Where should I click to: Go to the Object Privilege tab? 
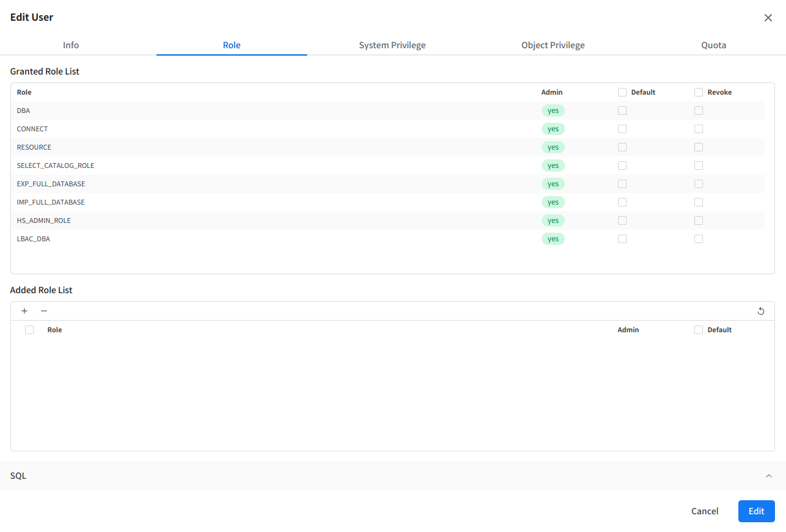coord(553,45)
